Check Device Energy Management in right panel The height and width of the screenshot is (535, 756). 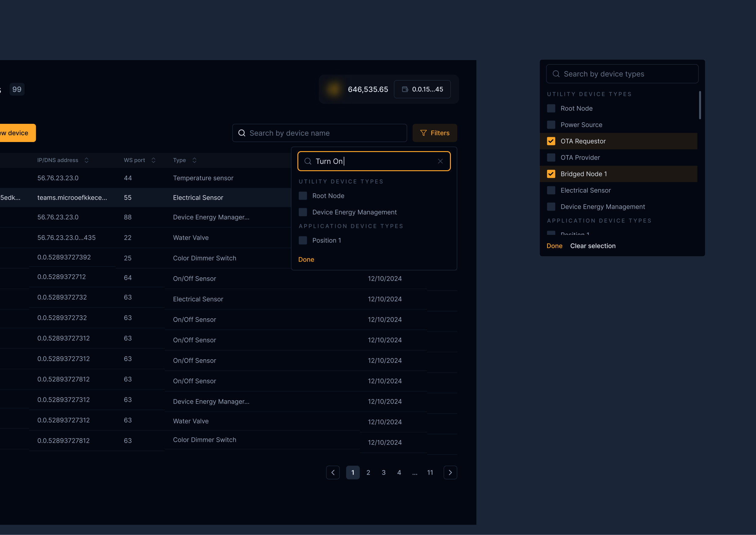pos(551,207)
